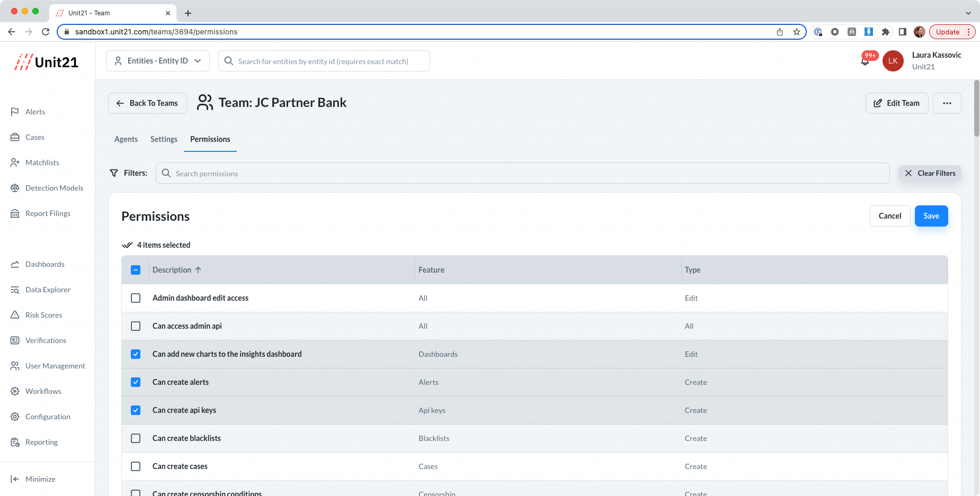Click the Edit Team button

(x=897, y=103)
